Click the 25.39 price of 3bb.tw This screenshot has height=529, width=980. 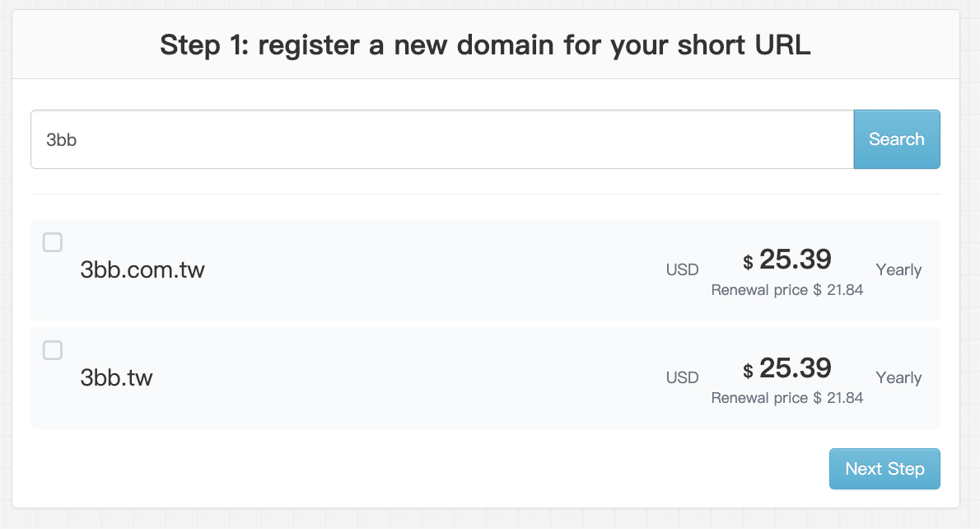coord(795,368)
